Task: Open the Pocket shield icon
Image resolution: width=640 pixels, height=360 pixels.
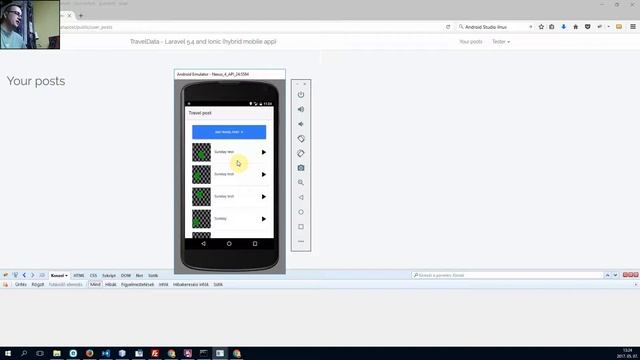Action: click(588, 27)
